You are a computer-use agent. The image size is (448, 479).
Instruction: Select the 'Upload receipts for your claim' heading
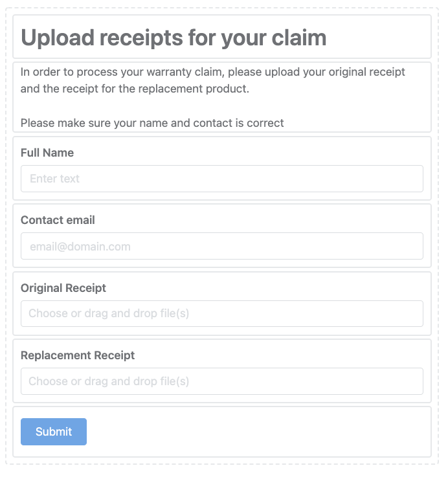pos(174,38)
